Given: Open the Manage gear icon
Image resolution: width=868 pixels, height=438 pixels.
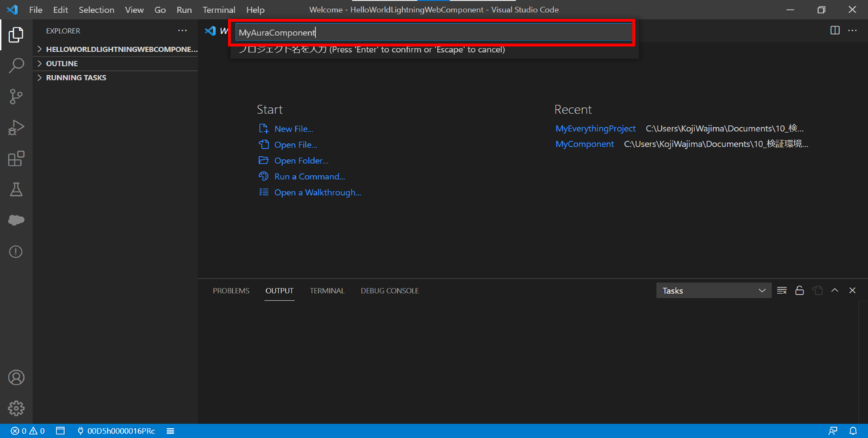Looking at the screenshot, I should point(16,408).
